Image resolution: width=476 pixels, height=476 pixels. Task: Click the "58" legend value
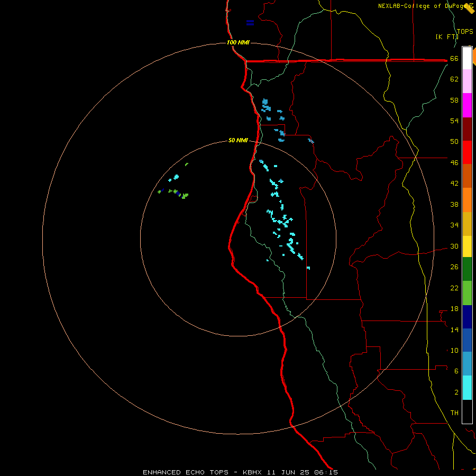[x=454, y=100]
